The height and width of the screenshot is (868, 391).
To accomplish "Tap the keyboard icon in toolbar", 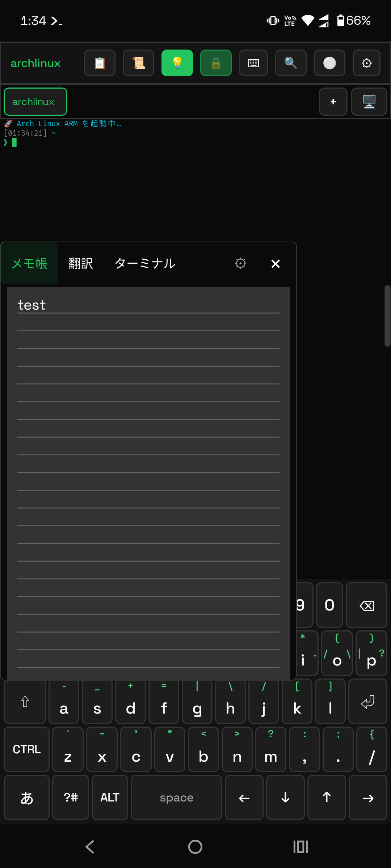I will [253, 63].
